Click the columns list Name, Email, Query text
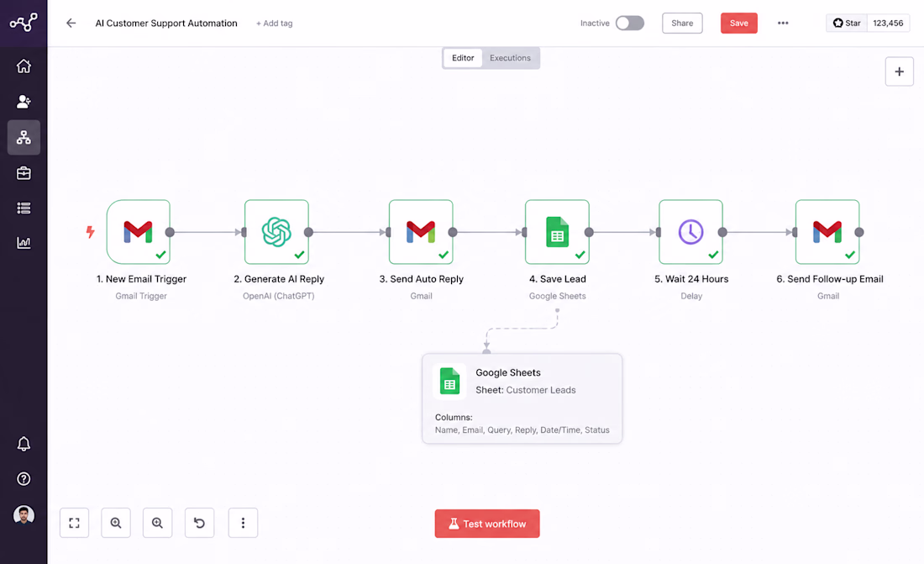 point(522,430)
